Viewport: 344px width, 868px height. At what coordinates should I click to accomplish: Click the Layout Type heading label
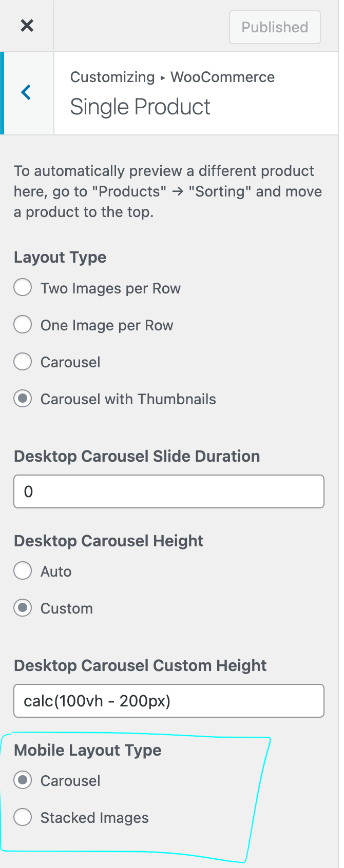tap(60, 257)
